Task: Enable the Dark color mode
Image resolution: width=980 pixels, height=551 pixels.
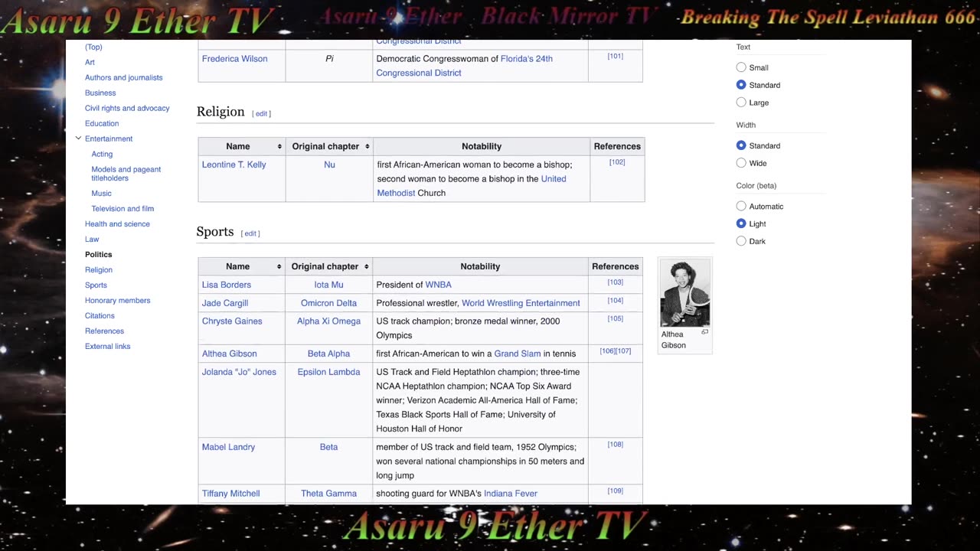Action: tap(741, 241)
